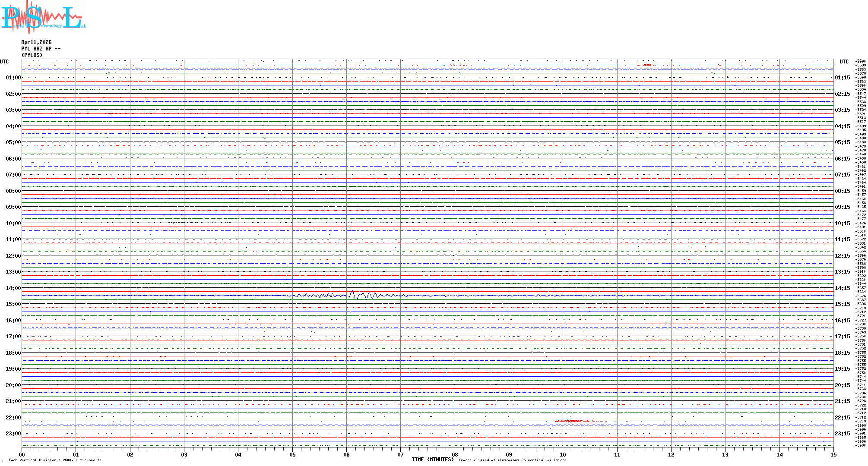Click the minute 15 tick label
868x466 pixels.
tap(833, 455)
